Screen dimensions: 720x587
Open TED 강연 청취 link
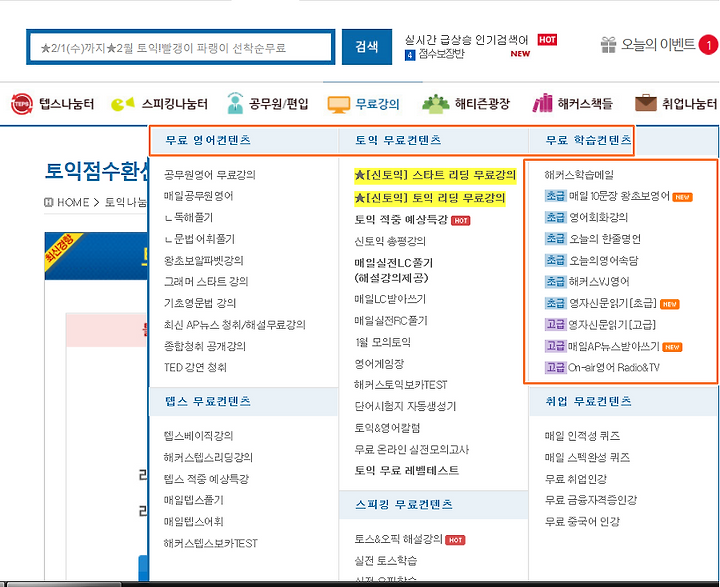click(x=195, y=367)
